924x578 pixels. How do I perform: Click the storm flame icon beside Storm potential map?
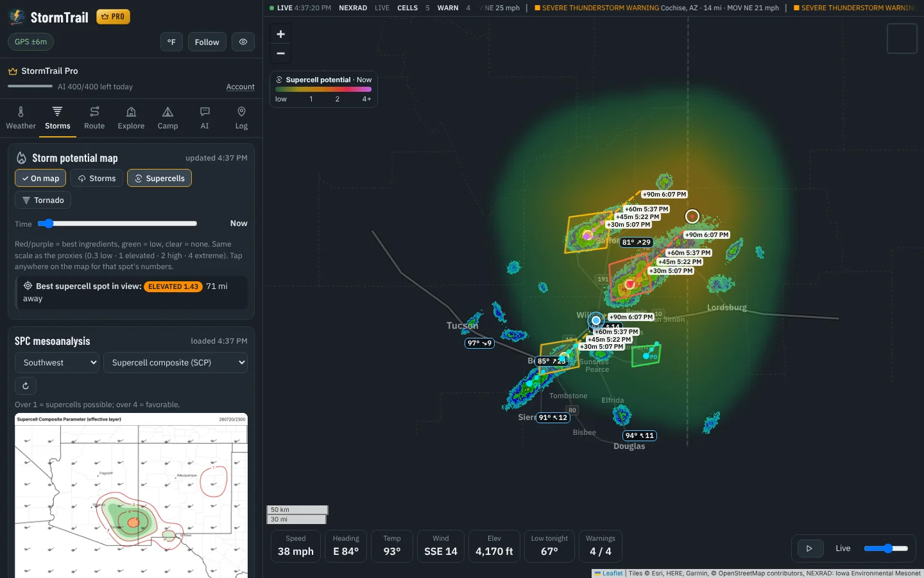pyautogui.click(x=21, y=158)
